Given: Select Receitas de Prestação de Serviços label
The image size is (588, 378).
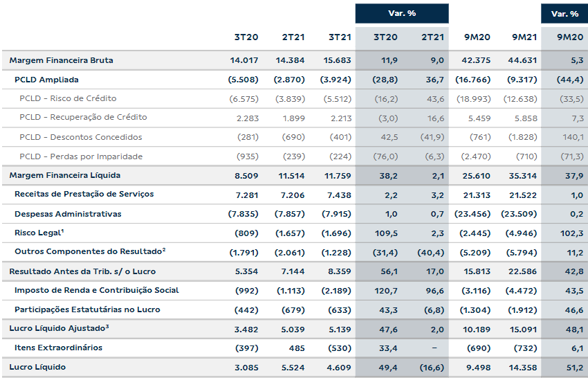Looking at the screenshot, I should pyautogui.click(x=84, y=195).
